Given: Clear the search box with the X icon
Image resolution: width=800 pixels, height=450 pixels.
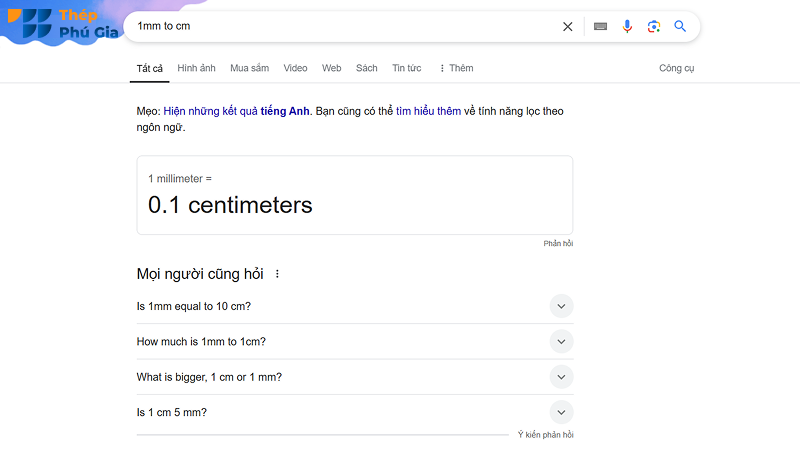Looking at the screenshot, I should point(568,27).
